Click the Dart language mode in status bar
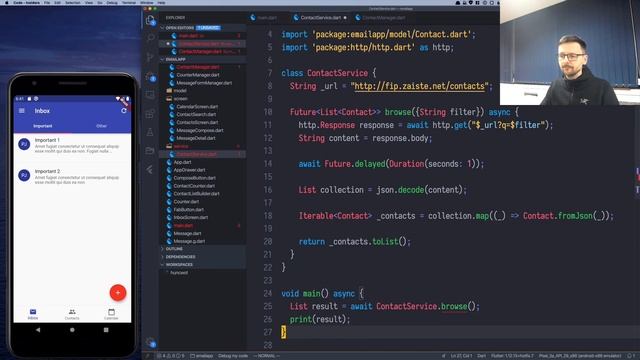Screen dimensions: 640x360 tap(481, 356)
